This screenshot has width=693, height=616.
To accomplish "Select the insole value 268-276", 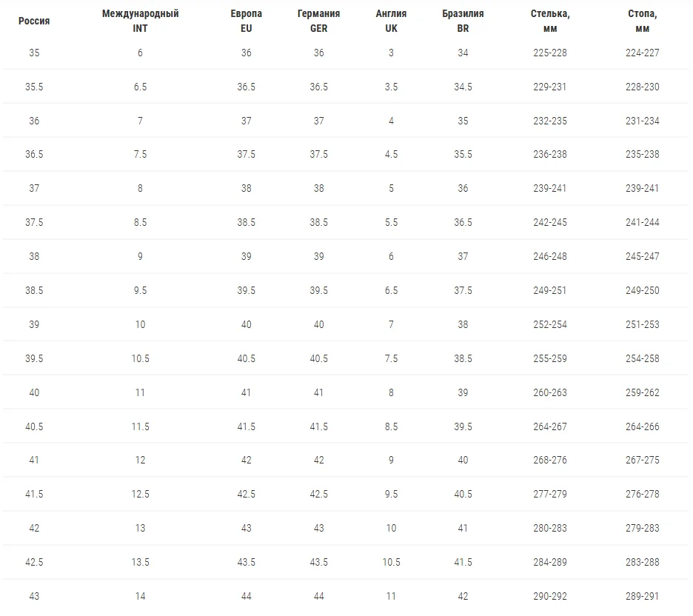I will click(x=549, y=460).
